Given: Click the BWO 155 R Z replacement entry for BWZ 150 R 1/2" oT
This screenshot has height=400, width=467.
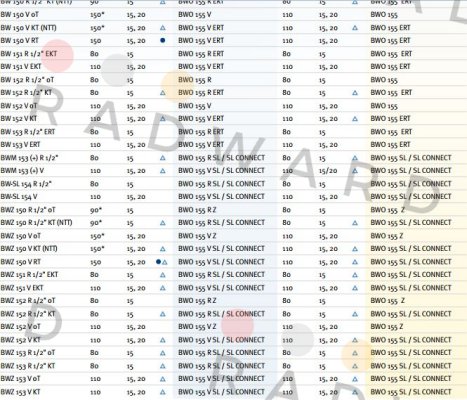Looking at the screenshot, I should 197,210.
